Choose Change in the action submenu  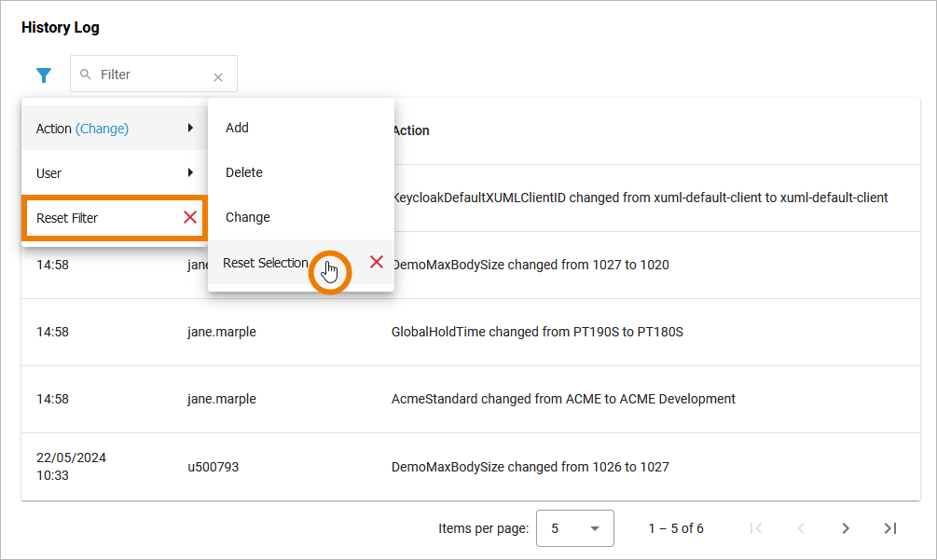248,217
